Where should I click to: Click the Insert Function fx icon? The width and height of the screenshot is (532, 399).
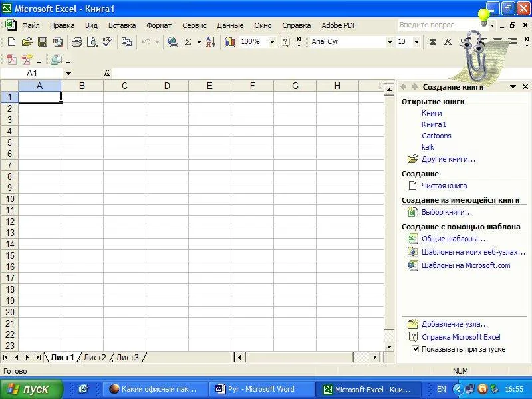pyautogui.click(x=107, y=73)
